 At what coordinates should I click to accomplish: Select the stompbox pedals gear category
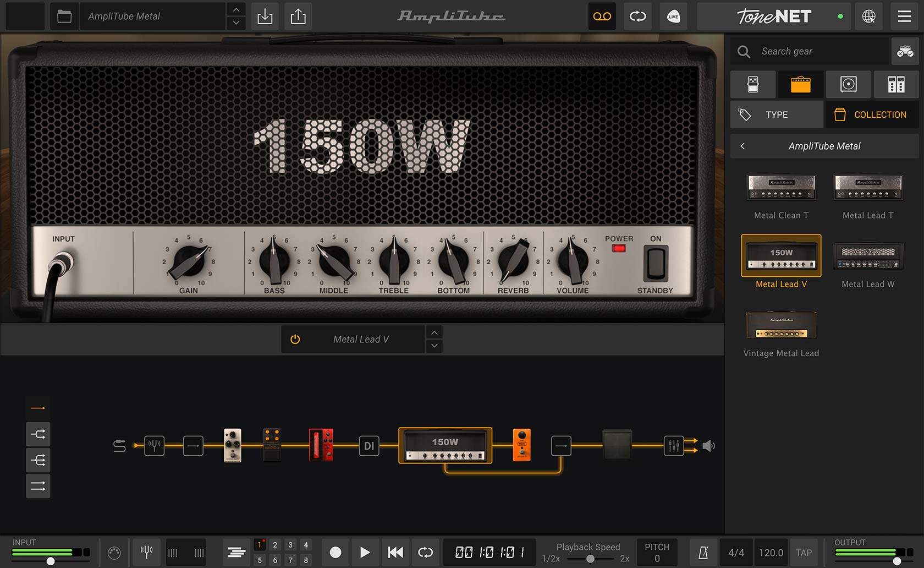coord(753,84)
